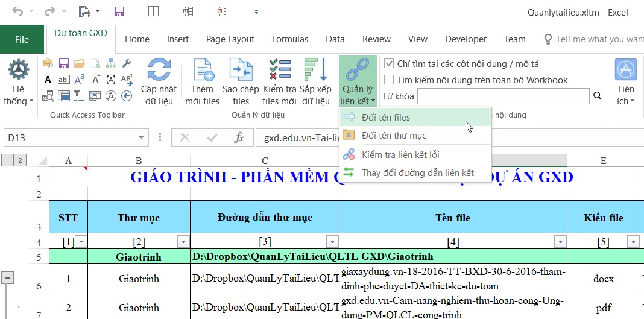Click the Sắp xếp dữ liệu icon
Image resolution: width=644 pixels, height=319 pixels.
coord(315,69)
